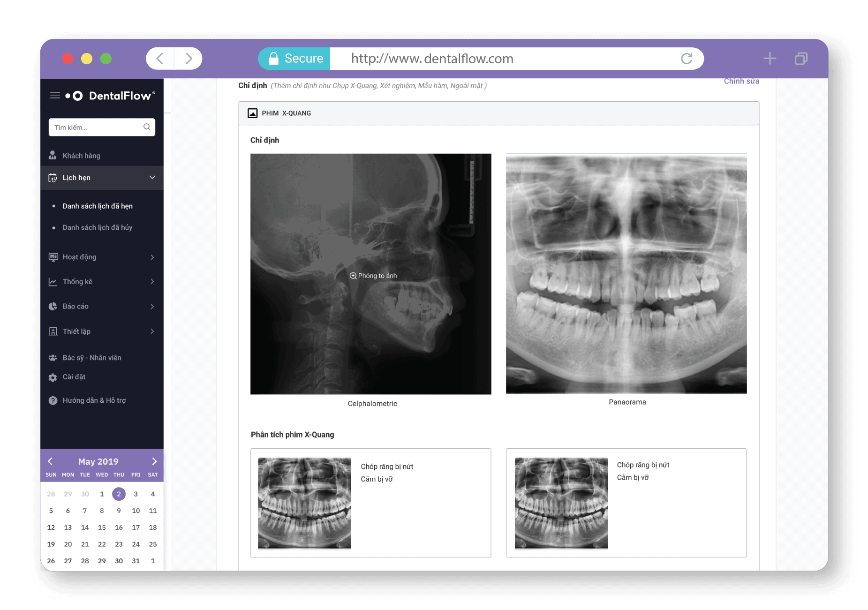Click the Cài đặt gear icon

(53, 377)
